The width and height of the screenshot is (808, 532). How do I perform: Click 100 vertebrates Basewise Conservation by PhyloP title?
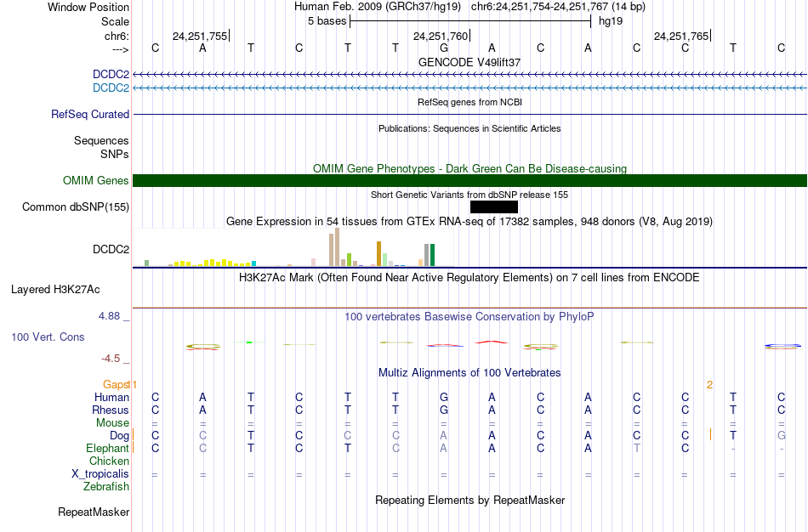pos(469,317)
